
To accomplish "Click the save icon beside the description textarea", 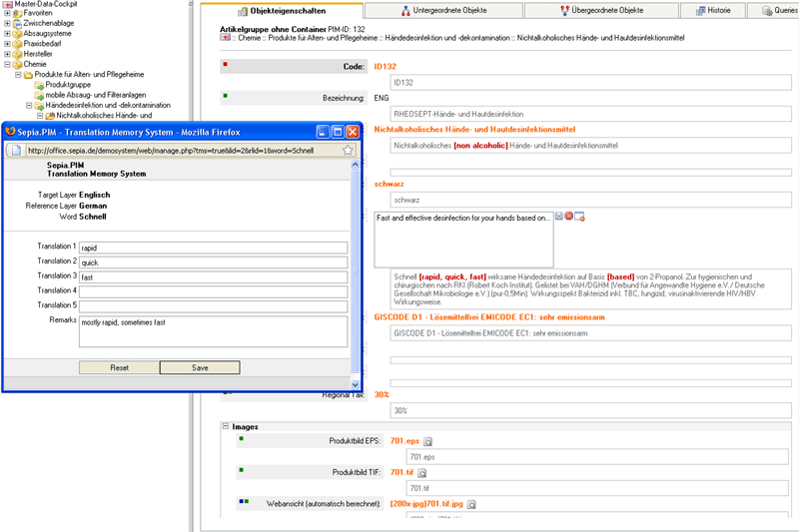I will [x=559, y=217].
